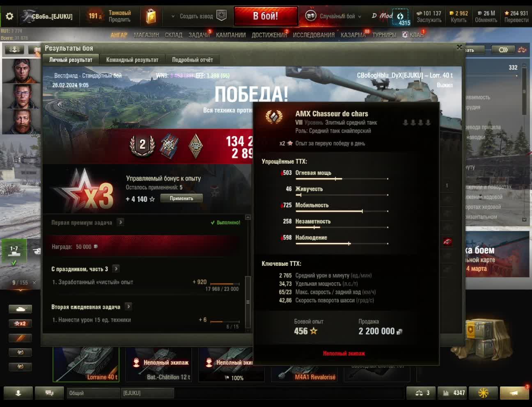This screenshot has width=532, height=407.
Task: Select the Lorraine 40 t tank thumbnail
Action: click(x=86, y=364)
